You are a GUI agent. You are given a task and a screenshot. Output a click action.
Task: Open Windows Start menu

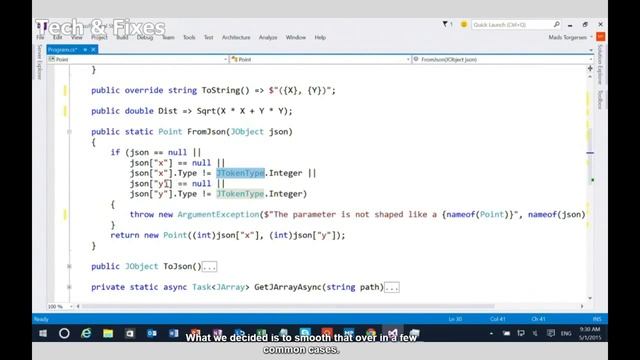(x=43, y=333)
